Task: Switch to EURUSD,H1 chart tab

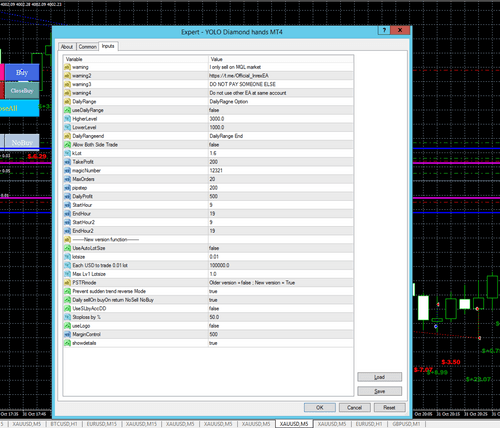Action: (369, 424)
